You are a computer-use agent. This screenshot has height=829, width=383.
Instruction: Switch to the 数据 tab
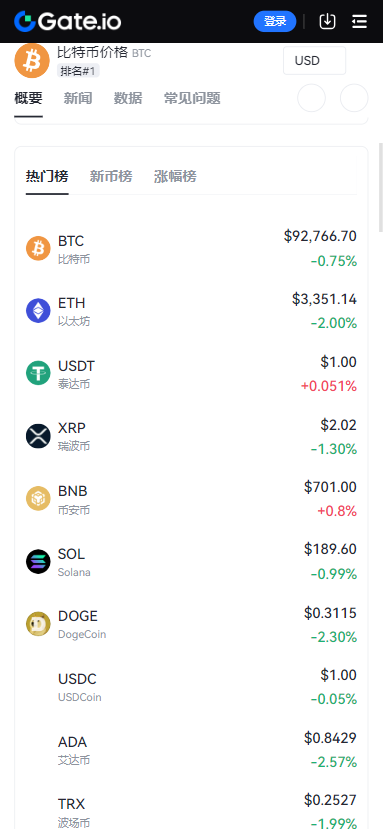[127, 98]
